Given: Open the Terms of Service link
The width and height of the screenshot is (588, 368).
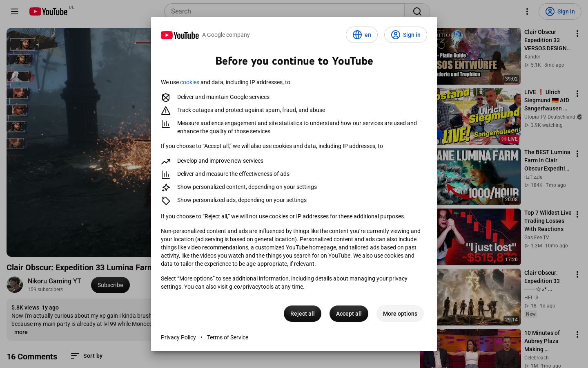Looking at the screenshot, I should 227,337.
